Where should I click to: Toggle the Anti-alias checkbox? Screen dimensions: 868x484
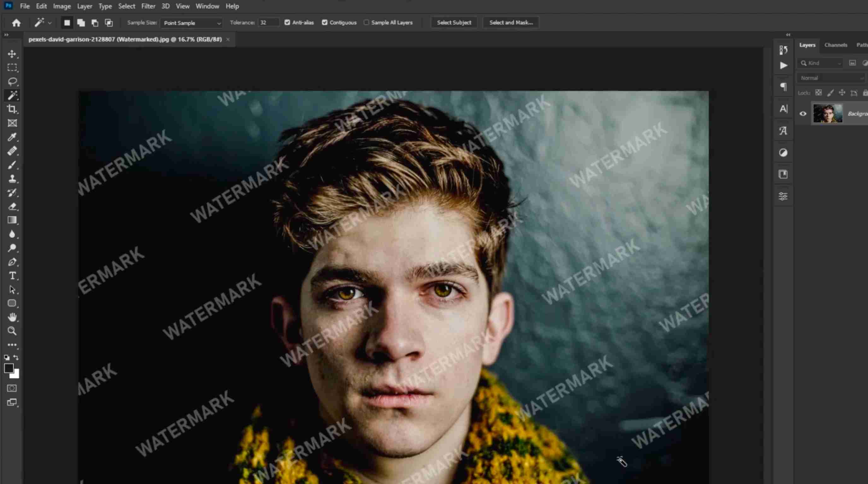pos(287,23)
